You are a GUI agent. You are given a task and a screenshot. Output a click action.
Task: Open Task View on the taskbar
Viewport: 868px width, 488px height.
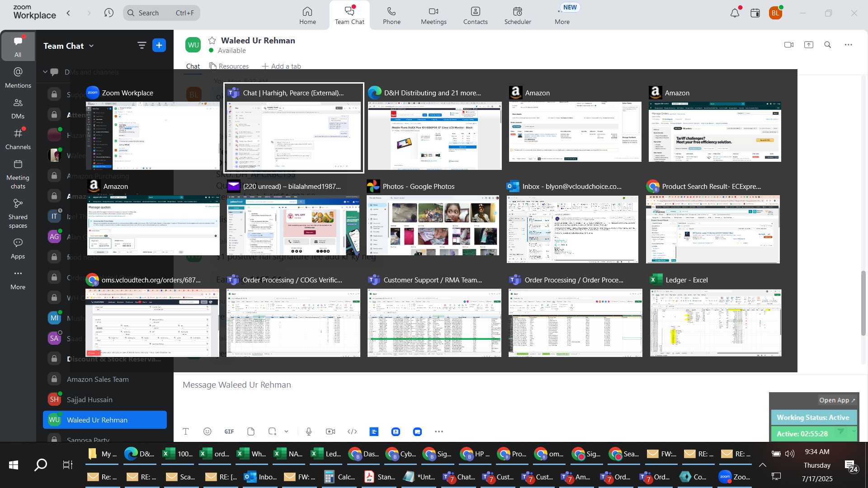[x=67, y=465]
